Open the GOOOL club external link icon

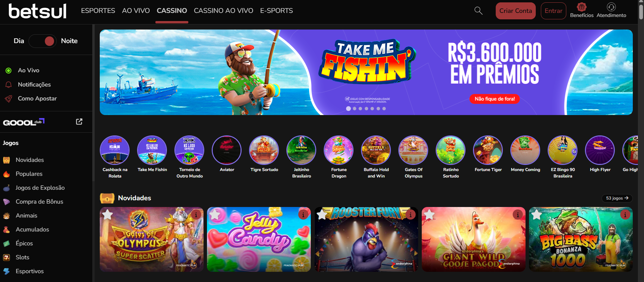[79, 121]
